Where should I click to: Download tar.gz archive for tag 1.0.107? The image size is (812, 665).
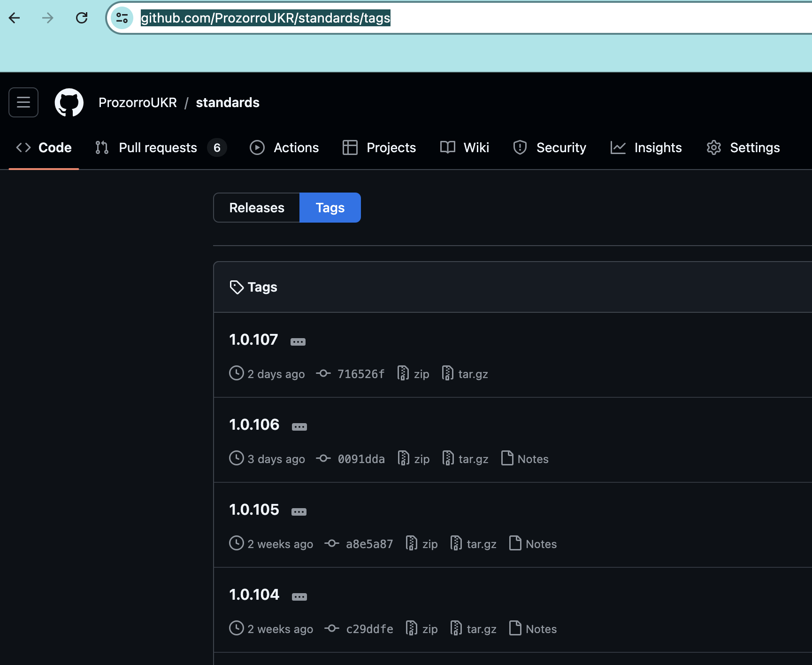[x=465, y=374]
